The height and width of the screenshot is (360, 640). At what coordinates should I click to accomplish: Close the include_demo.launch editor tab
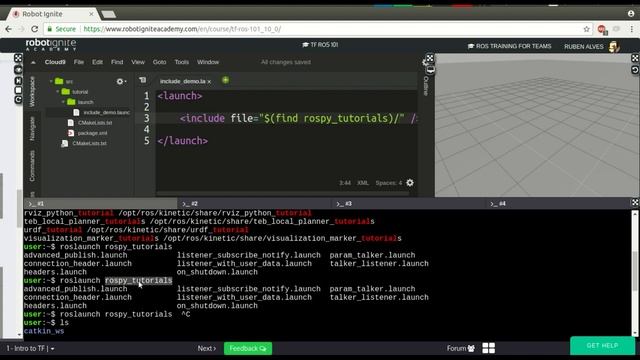pyautogui.click(x=209, y=82)
